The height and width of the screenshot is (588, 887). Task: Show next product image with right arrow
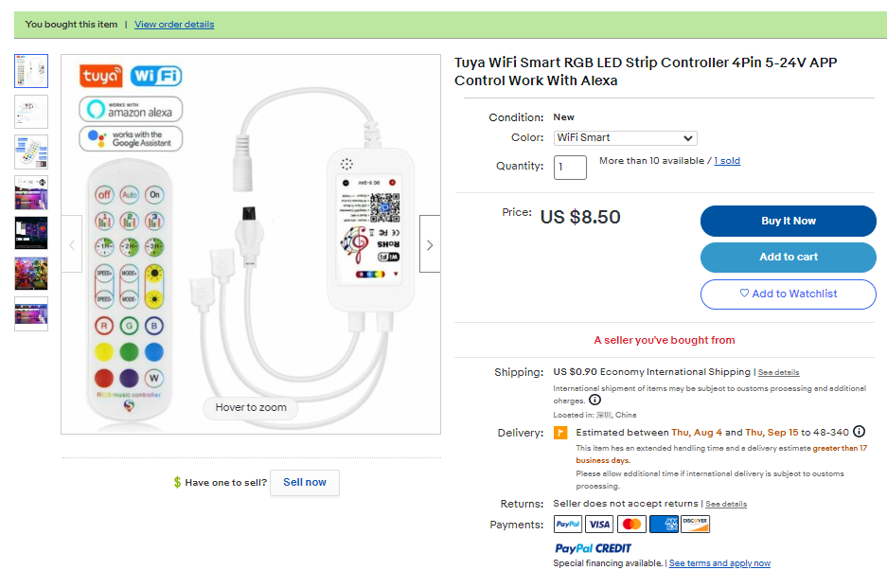pyautogui.click(x=430, y=244)
